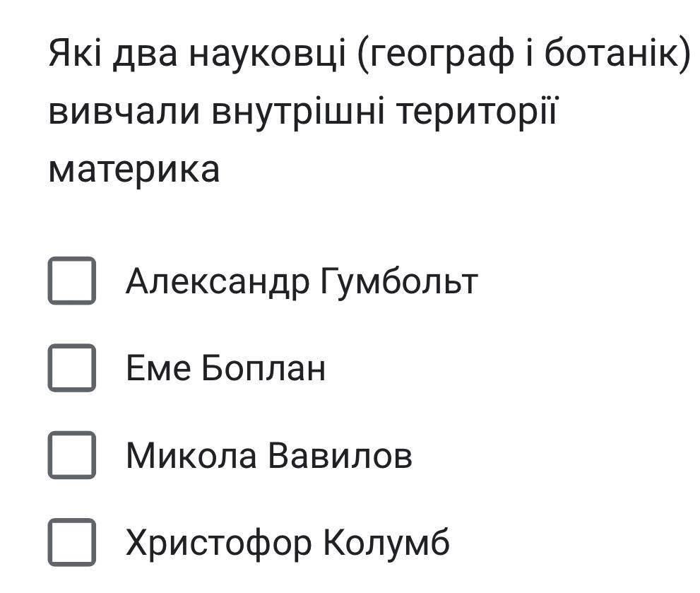Click the question's first line about науковці
700x593 pixels.
[x=367, y=54]
